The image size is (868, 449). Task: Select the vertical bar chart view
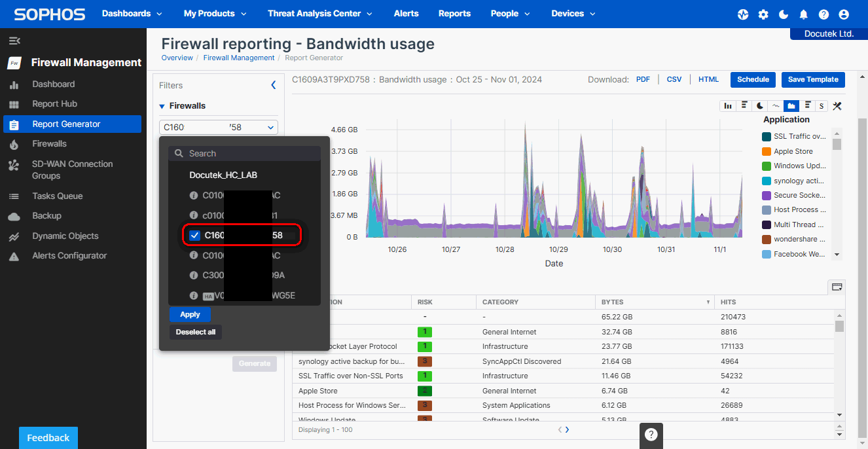pyautogui.click(x=727, y=106)
